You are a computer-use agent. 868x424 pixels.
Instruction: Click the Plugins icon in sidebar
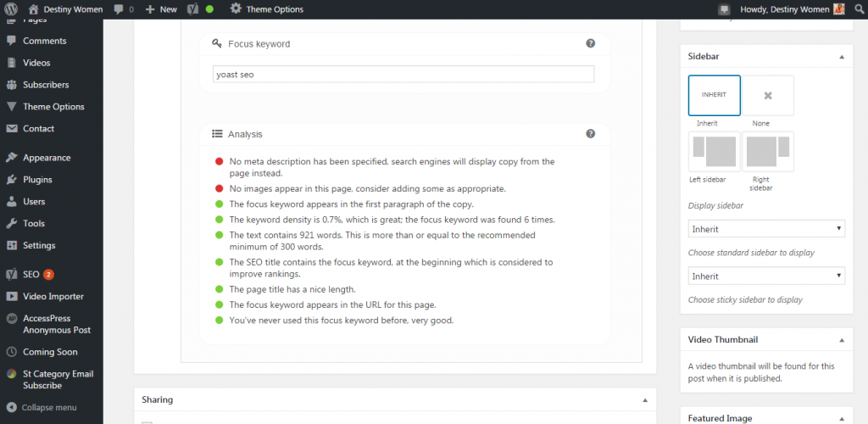[11, 180]
